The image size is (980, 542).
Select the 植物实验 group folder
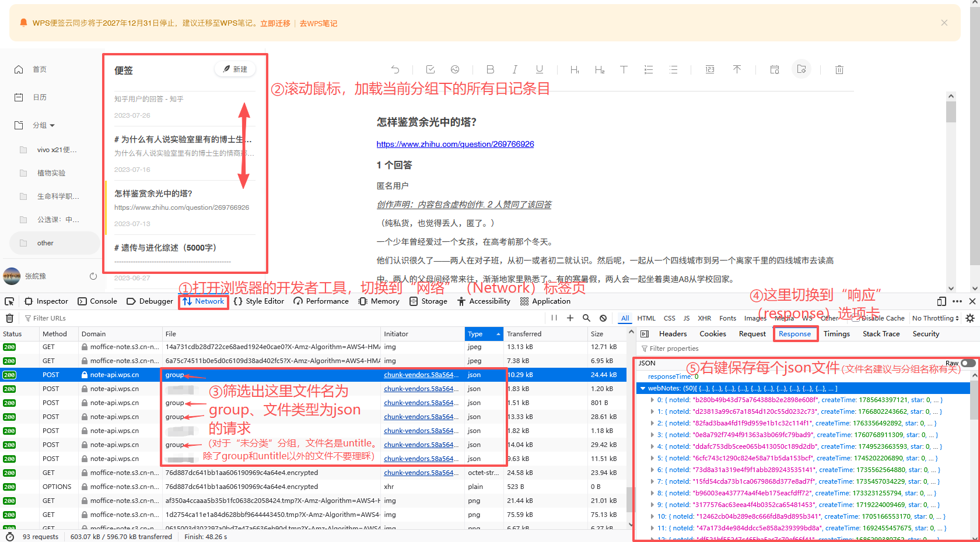click(51, 173)
